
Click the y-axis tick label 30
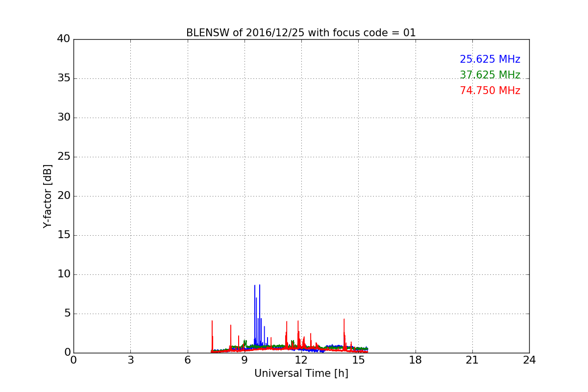(64, 118)
